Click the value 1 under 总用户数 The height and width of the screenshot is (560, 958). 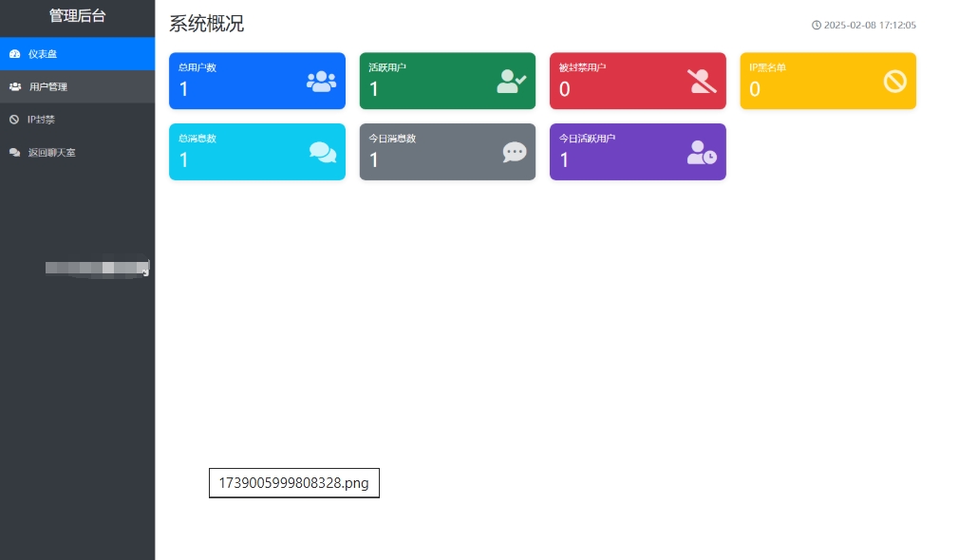click(183, 89)
